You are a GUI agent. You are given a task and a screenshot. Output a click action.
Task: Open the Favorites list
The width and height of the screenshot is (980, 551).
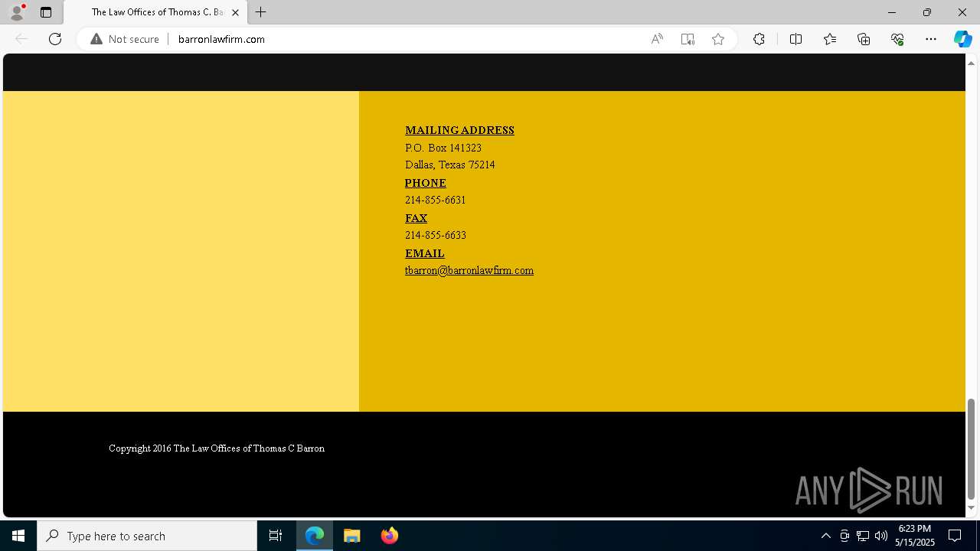[830, 39]
